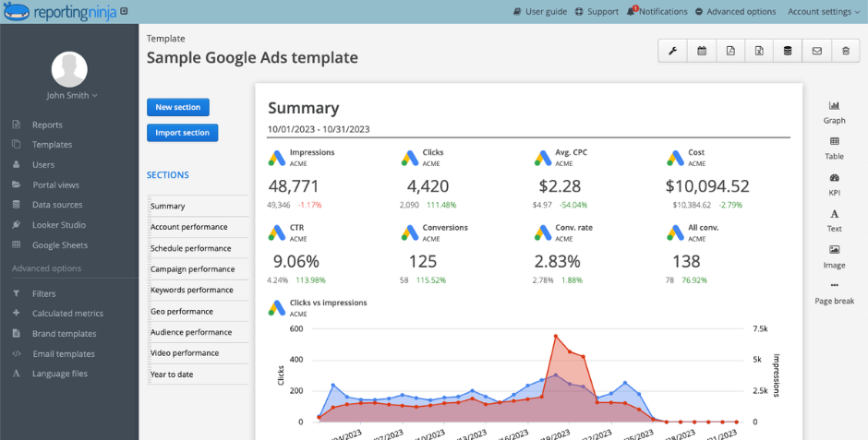Insert a Page break
Image resolution: width=868 pixels, height=440 pixels.
point(834,293)
